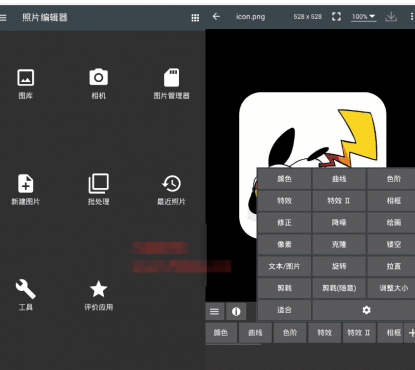
Task: Toggle the tool list menu button below canvas
Action: [x=215, y=311]
